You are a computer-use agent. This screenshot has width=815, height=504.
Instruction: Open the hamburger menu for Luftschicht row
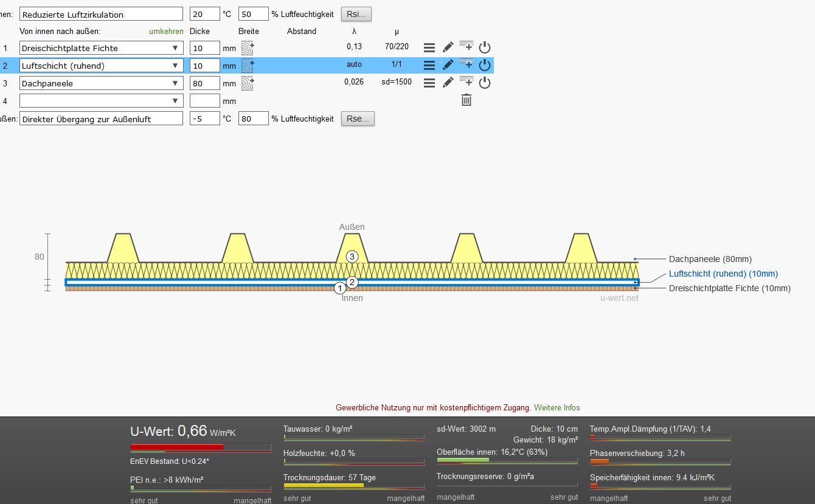tap(429, 64)
